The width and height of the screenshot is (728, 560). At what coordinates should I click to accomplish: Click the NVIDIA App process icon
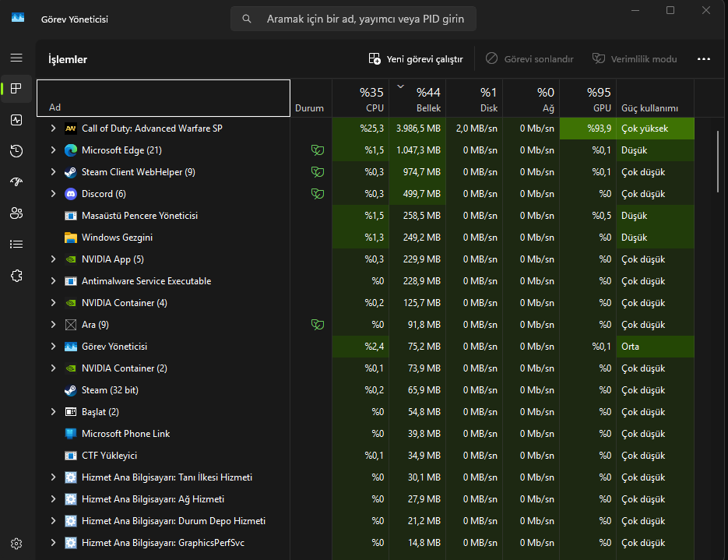(71, 259)
